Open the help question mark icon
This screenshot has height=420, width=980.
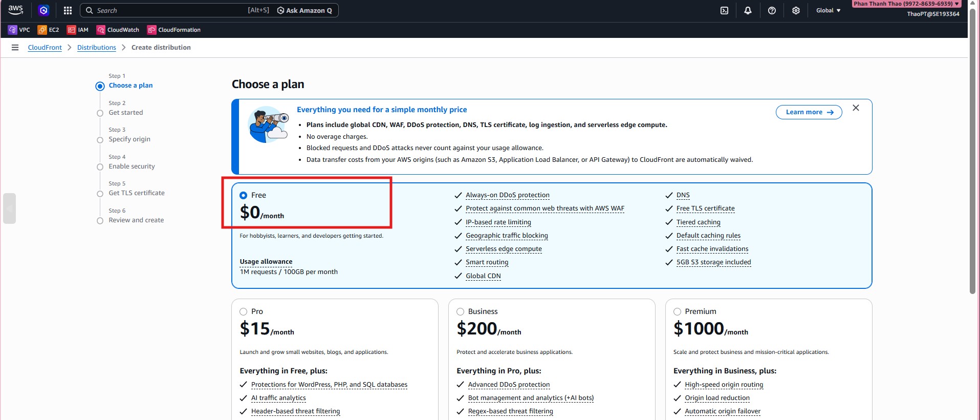[x=772, y=10]
